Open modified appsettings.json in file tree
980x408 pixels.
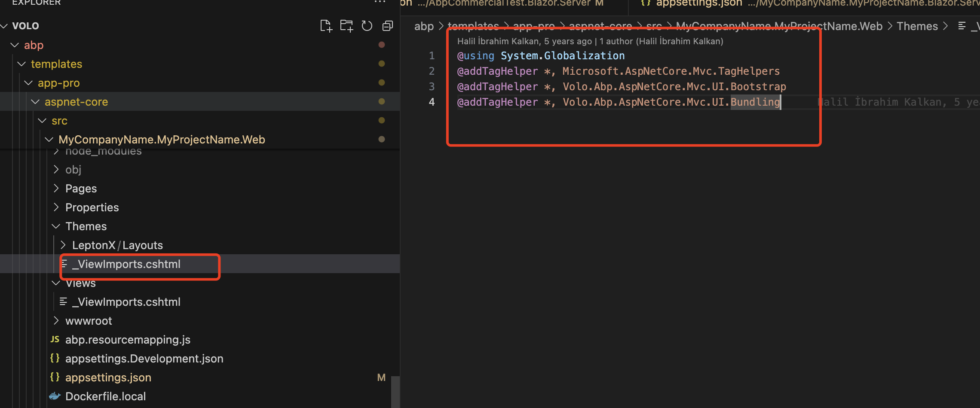pos(108,378)
